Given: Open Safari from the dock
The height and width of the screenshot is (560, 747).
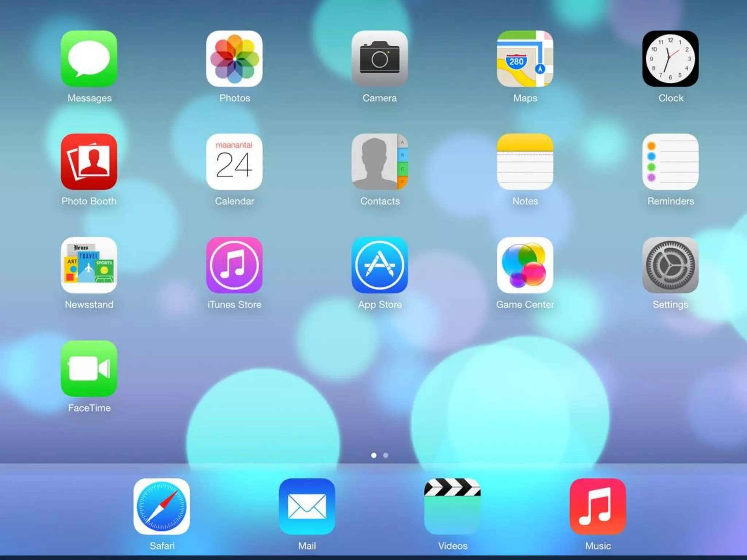Looking at the screenshot, I should coord(162,506).
